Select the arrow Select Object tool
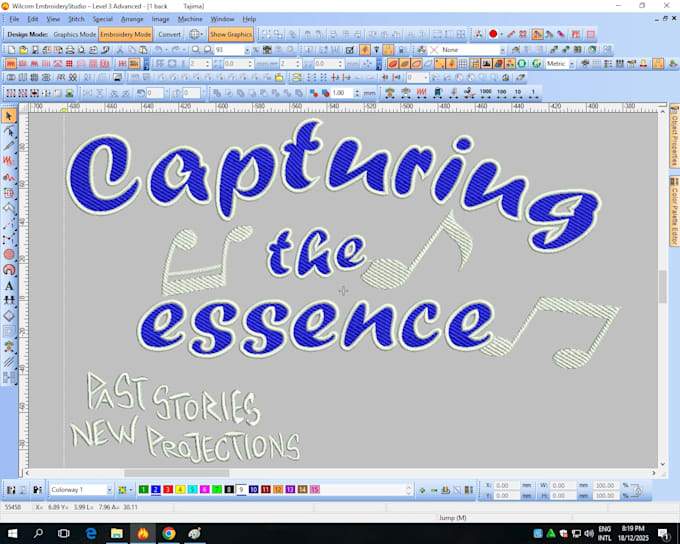The width and height of the screenshot is (680, 544). (x=9, y=116)
